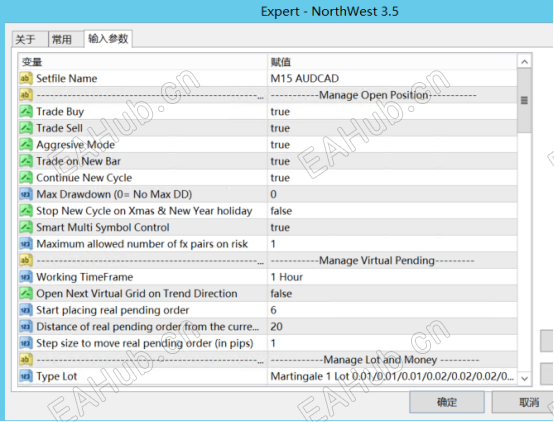This screenshot has width=554, height=422.
Task: Select Maximum allowed fx pairs value 1
Action: click(392, 244)
